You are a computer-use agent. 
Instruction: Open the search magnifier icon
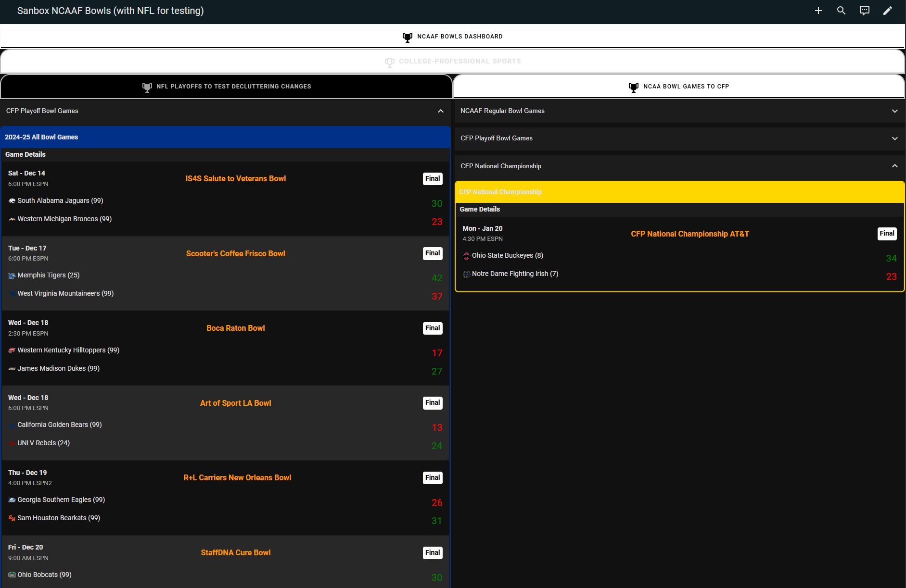[841, 11]
